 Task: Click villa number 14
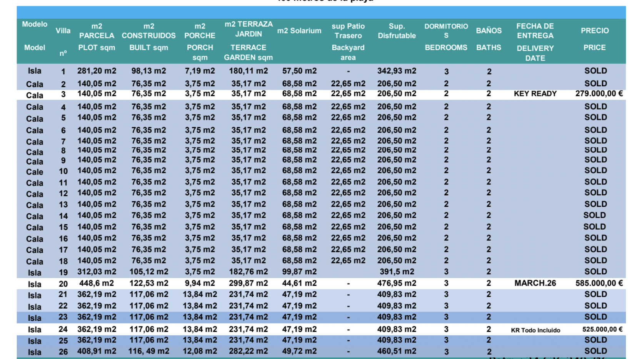tap(63, 216)
